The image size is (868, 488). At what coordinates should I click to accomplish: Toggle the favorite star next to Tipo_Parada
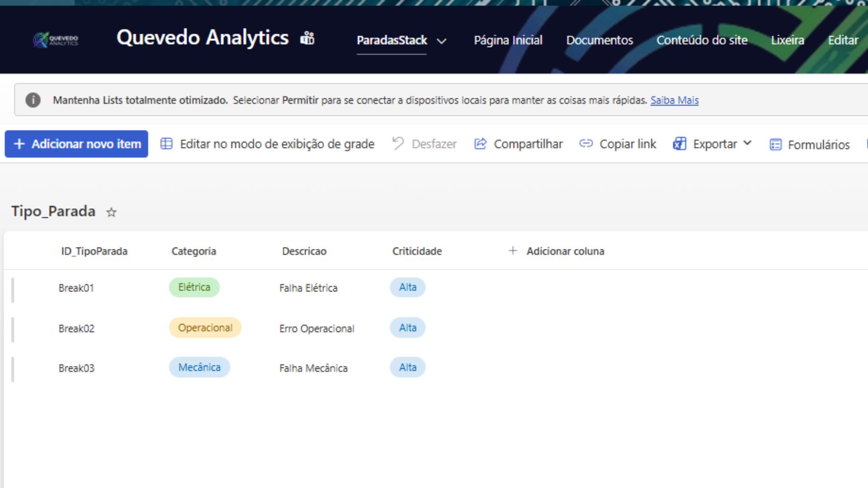point(111,212)
